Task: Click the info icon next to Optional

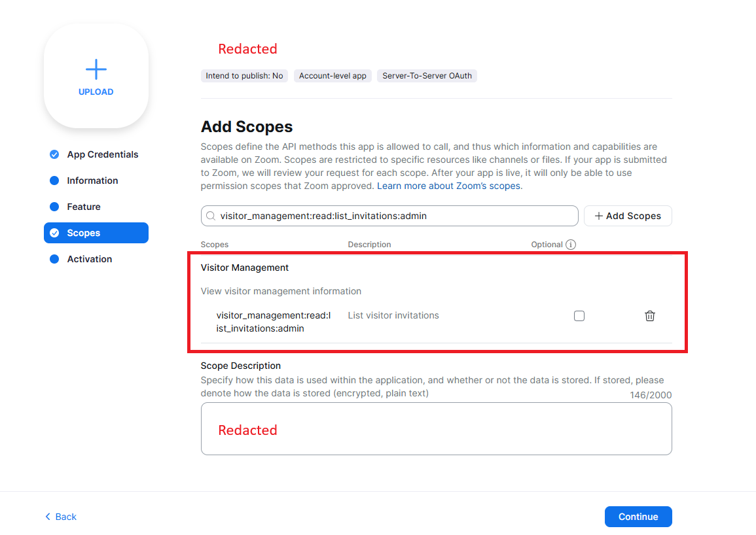Action: (x=571, y=245)
